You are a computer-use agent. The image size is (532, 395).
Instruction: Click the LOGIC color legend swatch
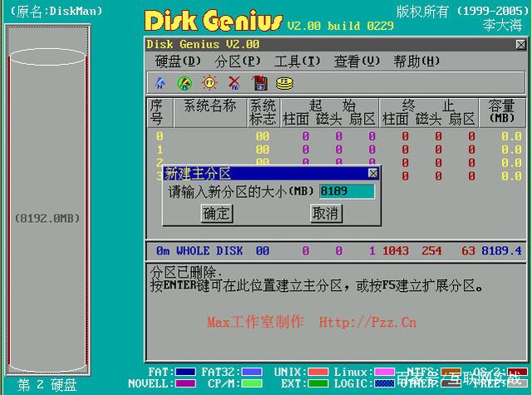coord(384,384)
